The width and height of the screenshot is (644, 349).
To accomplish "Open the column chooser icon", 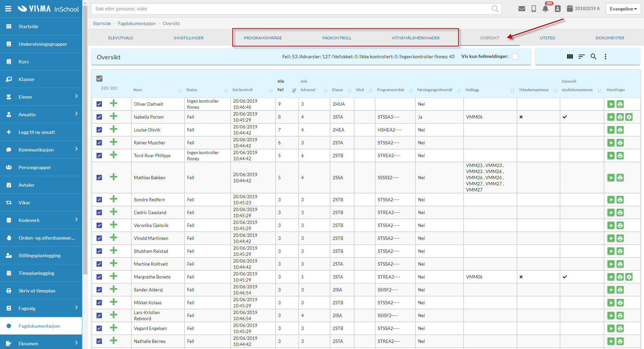I will [x=570, y=57].
